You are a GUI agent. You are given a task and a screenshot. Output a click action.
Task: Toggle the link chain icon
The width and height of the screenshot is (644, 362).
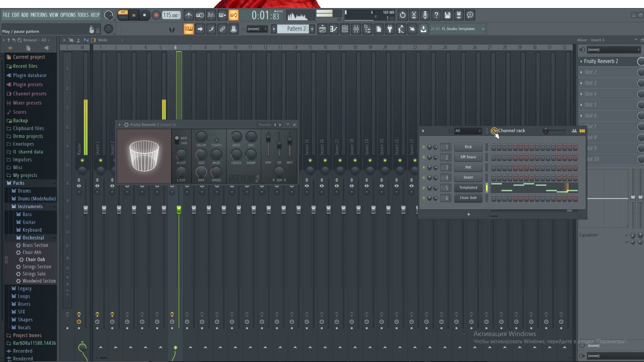coord(222,29)
